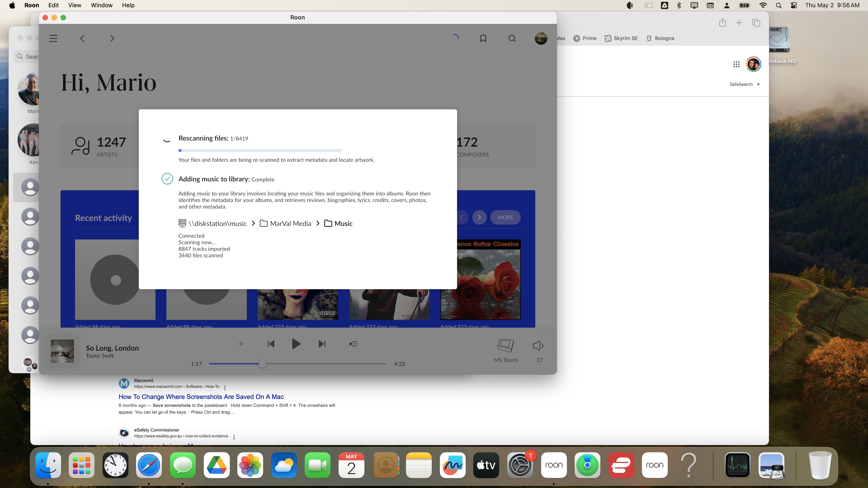Open the Google apps grid in Safari
Screen dimensions: 868x488
tap(736, 64)
